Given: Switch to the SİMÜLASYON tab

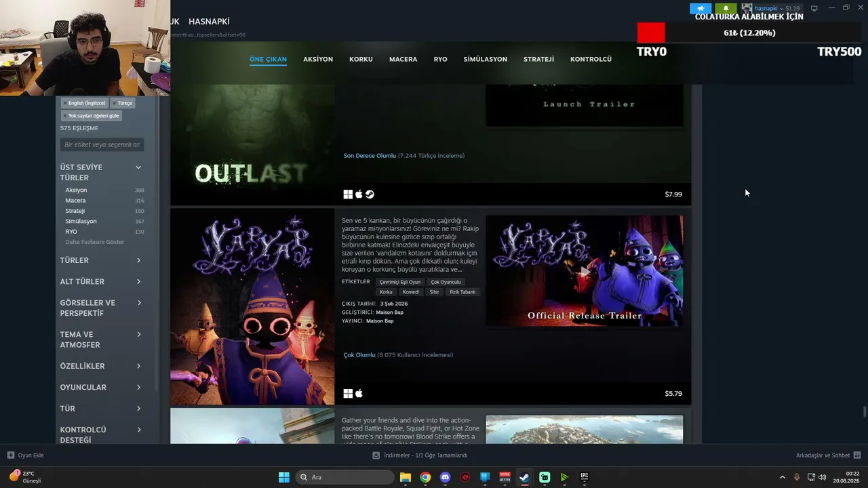Looking at the screenshot, I should [x=485, y=59].
